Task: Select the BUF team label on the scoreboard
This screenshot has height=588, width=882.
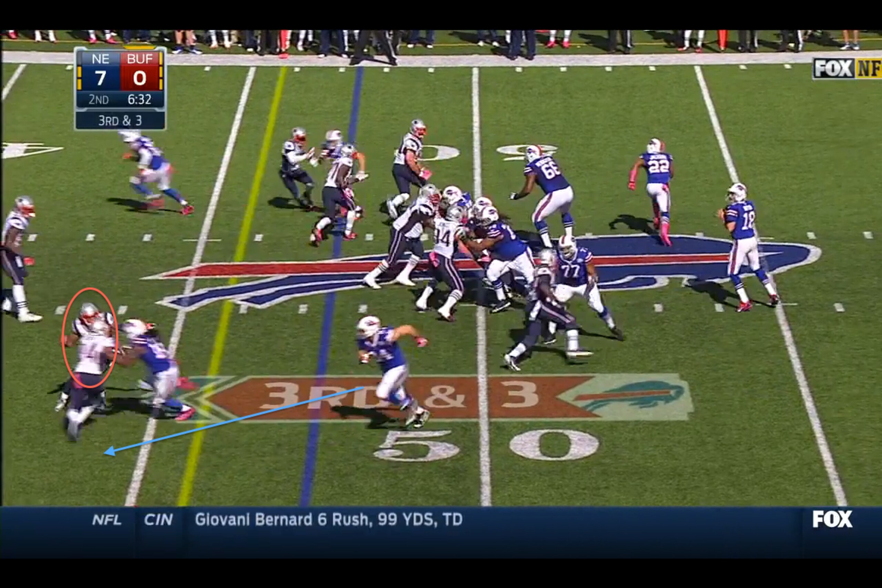Action: pyautogui.click(x=140, y=59)
